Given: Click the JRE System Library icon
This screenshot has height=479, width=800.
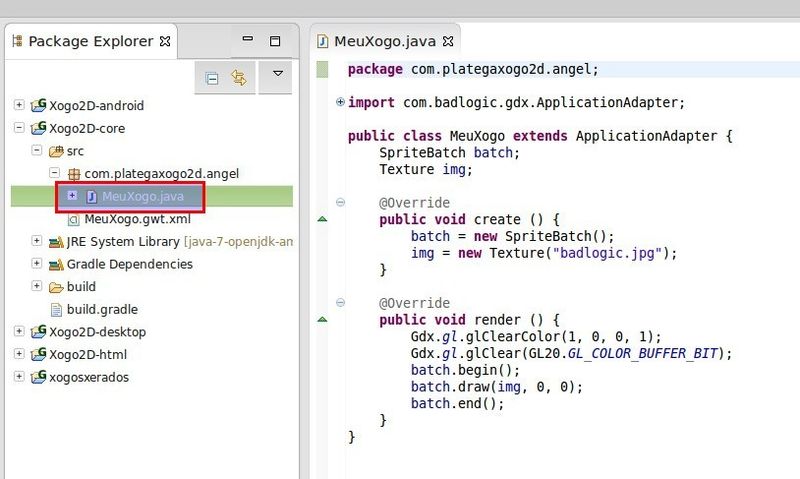Looking at the screenshot, I should pos(56,242).
